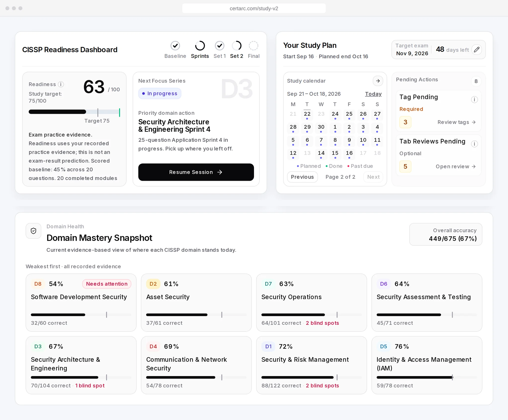Viewport: 508px width, 420px height.
Task: Click the D7 domain badge
Action: coord(268,284)
